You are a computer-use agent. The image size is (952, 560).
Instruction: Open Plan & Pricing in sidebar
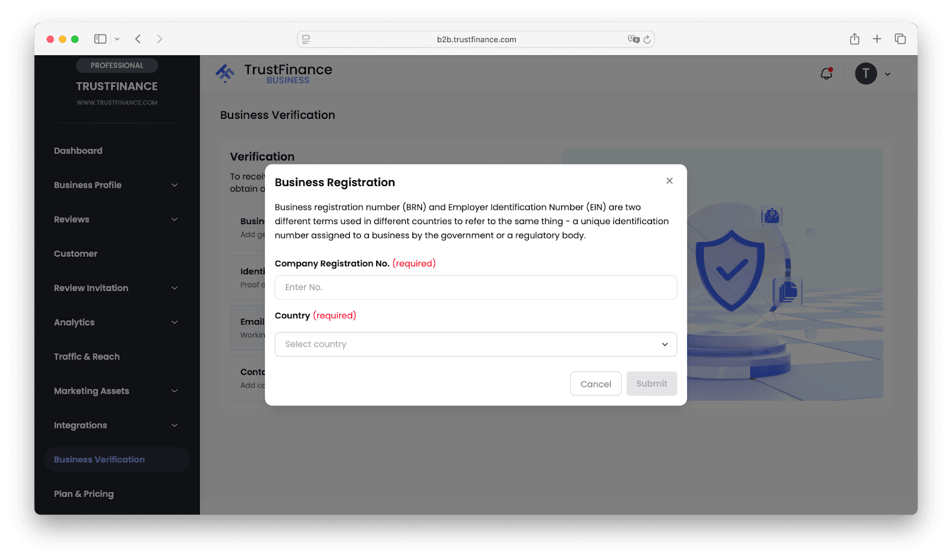pyautogui.click(x=84, y=494)
